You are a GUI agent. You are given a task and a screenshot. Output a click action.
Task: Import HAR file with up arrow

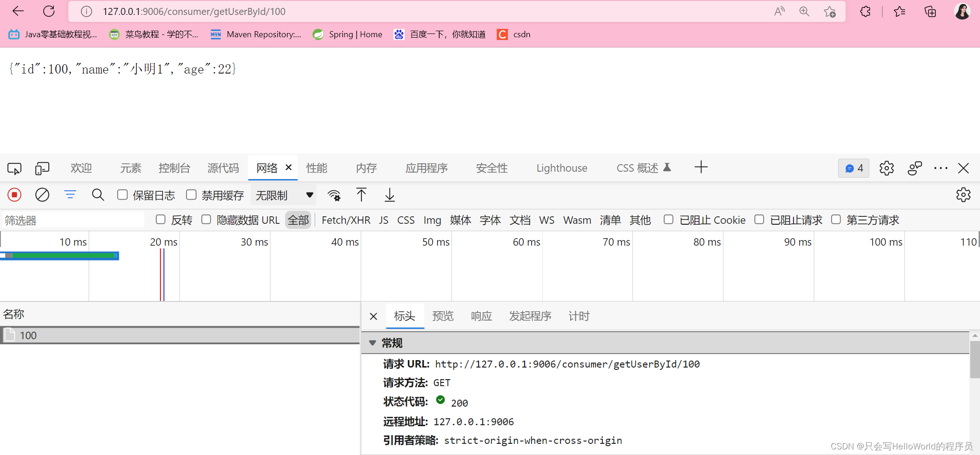[361, 195]
